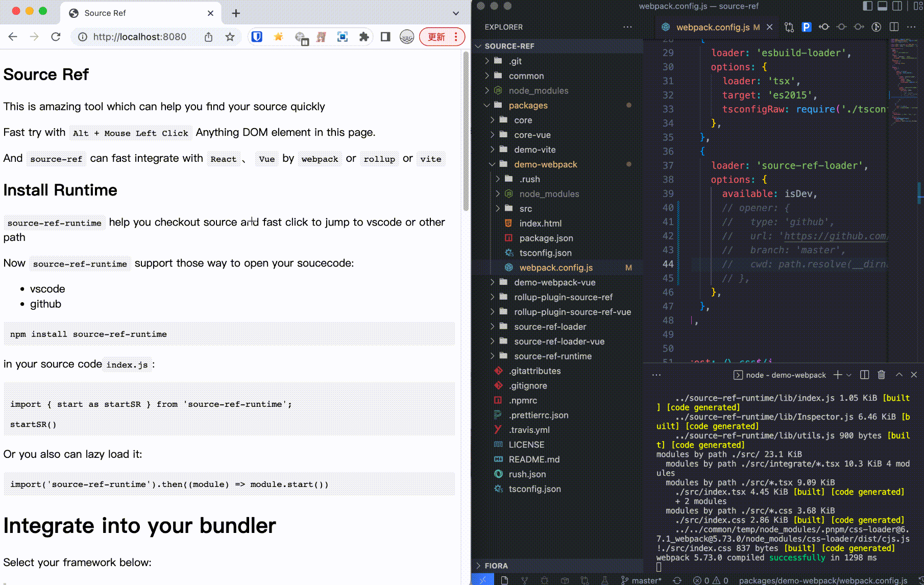Screen dimensions: 924x585
Task: Close the terminal panel
Action: [914, 375]
